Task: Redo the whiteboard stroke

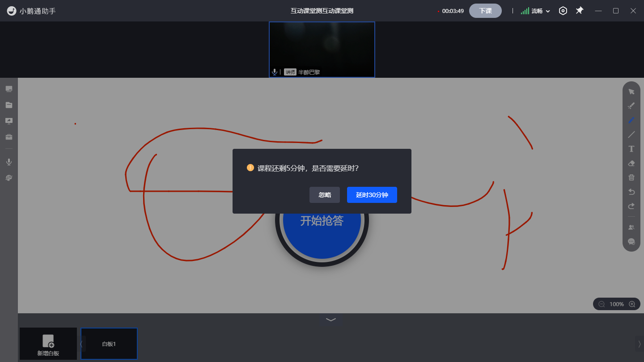Action: point(631,206)
